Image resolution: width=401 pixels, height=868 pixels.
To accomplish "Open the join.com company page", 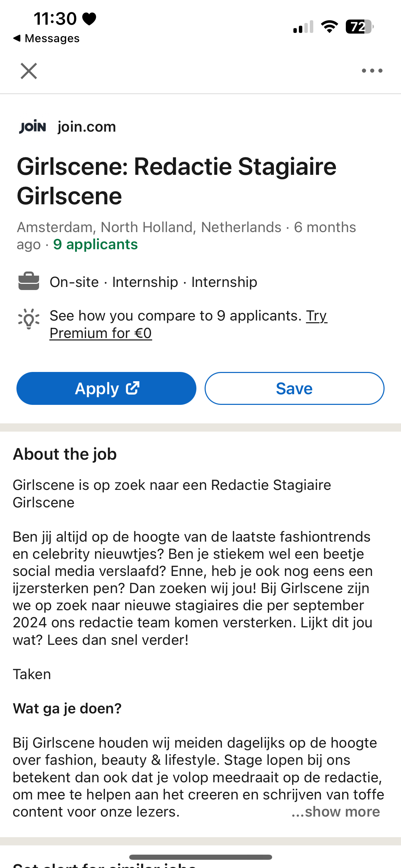I will 87,127.
